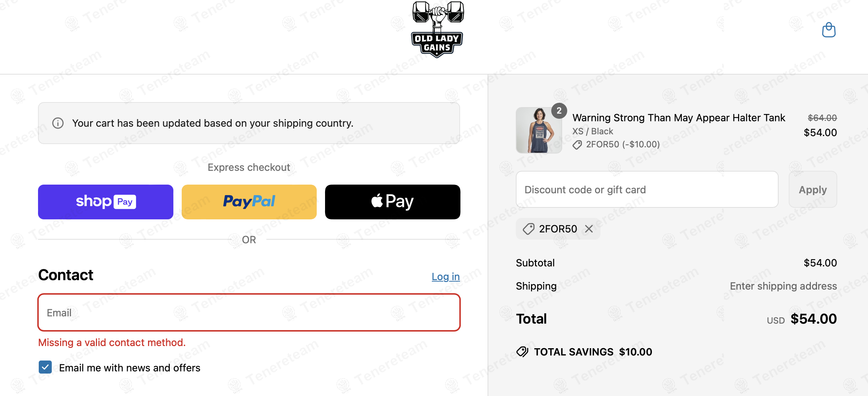Focus the Email input field
868x396 pixels.
click(x=249, y=312)
